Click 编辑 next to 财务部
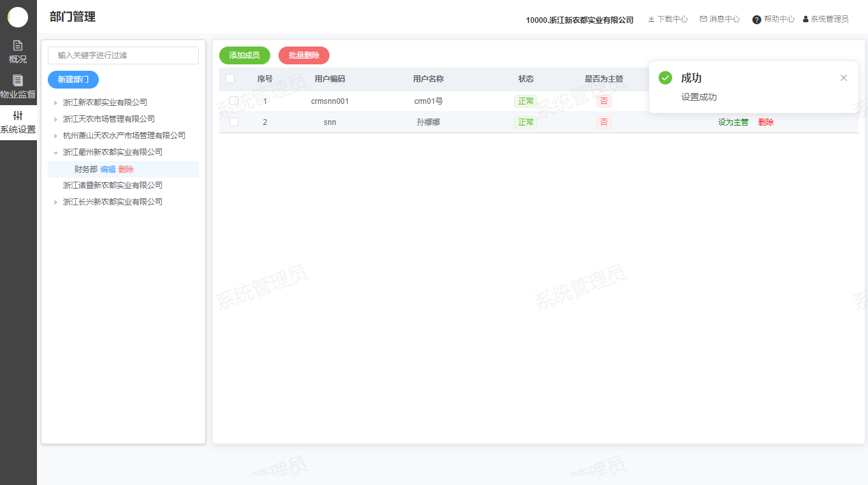This screenshot has width=868, height=485. [108, 170]
